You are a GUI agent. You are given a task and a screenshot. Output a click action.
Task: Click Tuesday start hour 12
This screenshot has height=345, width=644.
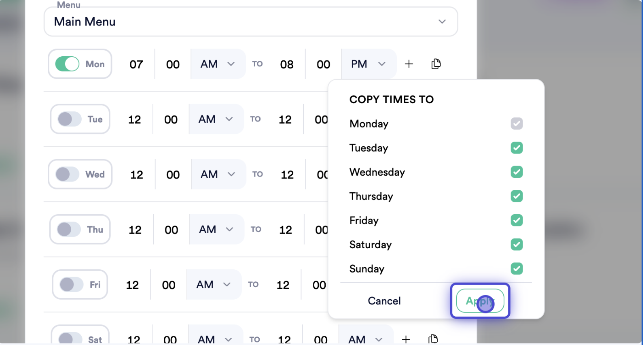point(135,119)
